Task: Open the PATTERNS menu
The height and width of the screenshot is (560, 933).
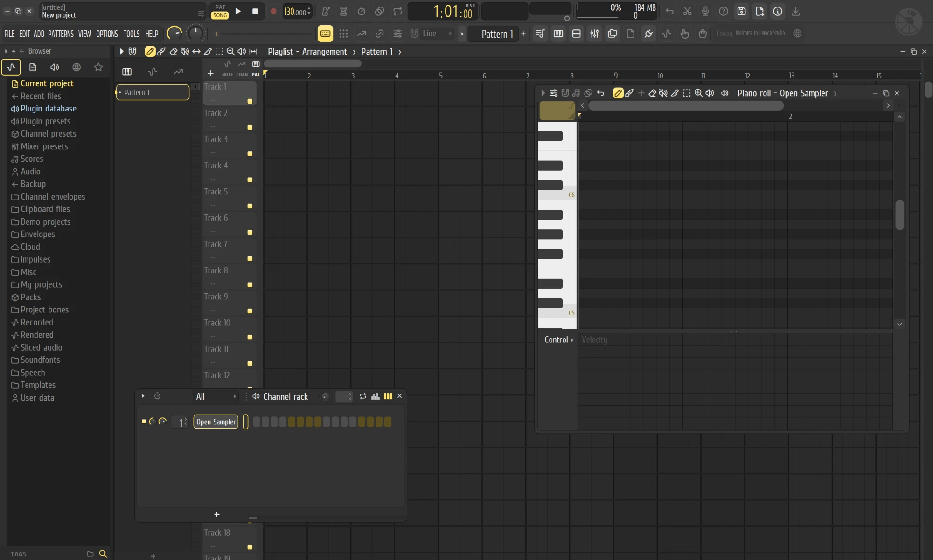Action: pyautogui.click(x=61, y=34)
